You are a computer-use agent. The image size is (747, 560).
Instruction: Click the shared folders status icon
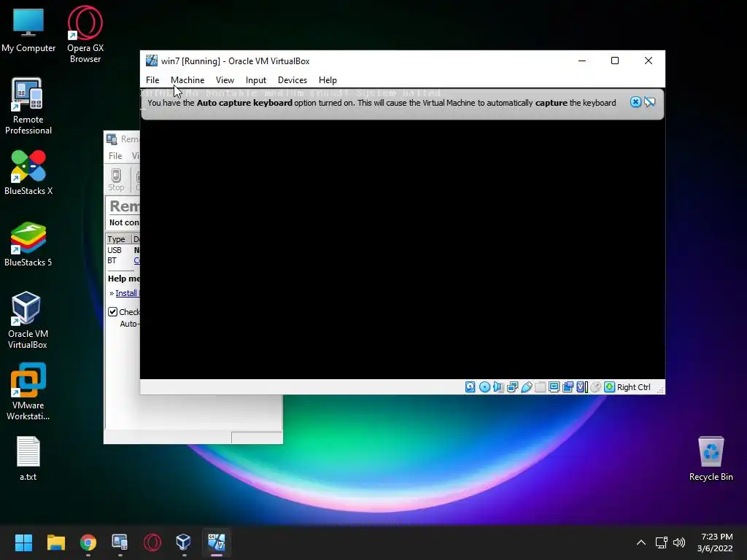pos(541,387)
